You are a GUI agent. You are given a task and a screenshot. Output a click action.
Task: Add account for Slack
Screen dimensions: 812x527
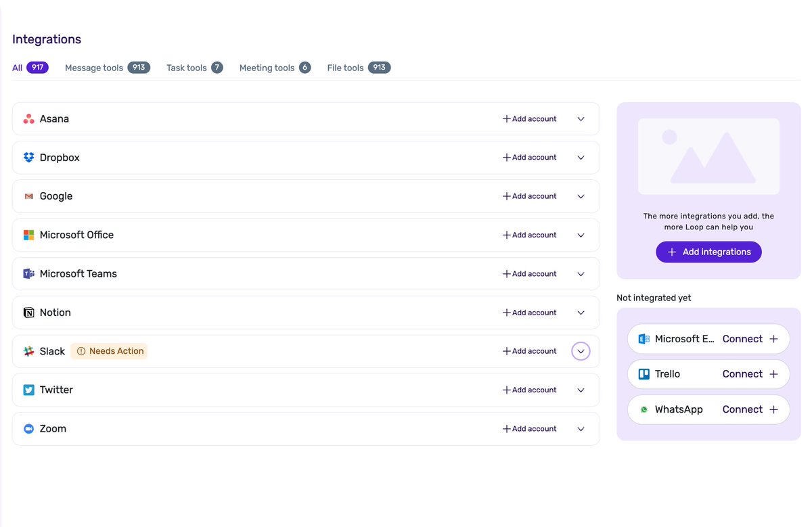tap(529, 351)
